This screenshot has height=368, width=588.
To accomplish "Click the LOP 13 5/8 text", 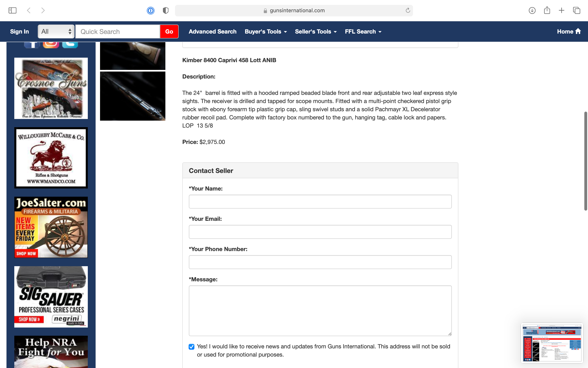I will click(x=198, y=126).
